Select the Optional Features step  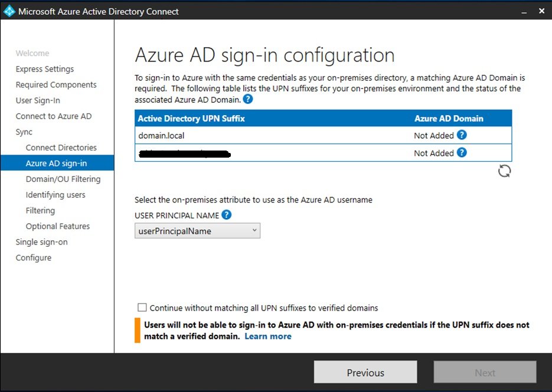click(x=57, y=226)
